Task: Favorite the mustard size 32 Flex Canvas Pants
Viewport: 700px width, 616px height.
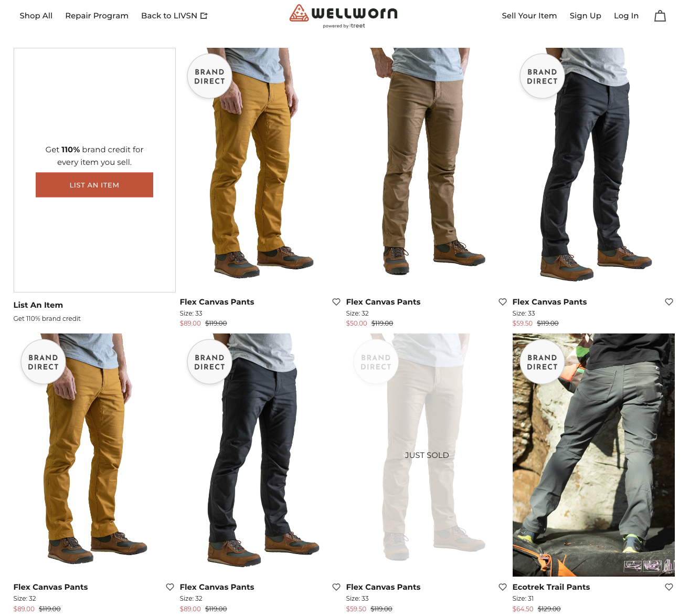Action: pyautogui.click(x=170, y=587)
